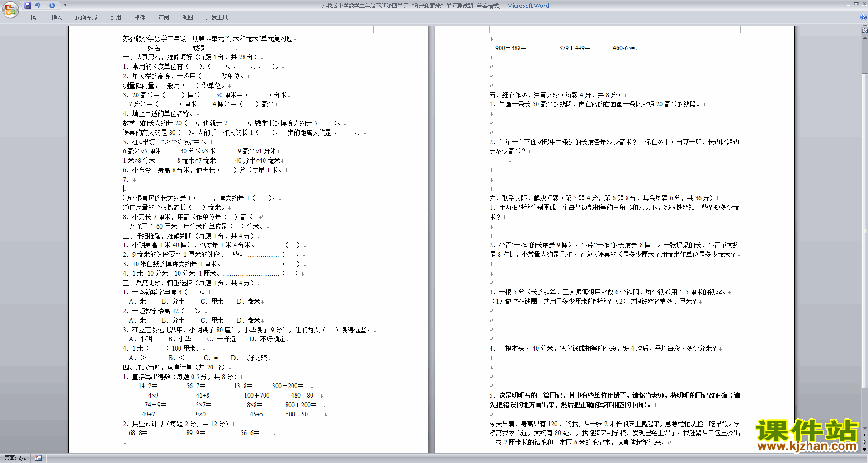Click the text '姓名' on page 1
This screenshot has width=868, height=463.
(x=154, y=48)
